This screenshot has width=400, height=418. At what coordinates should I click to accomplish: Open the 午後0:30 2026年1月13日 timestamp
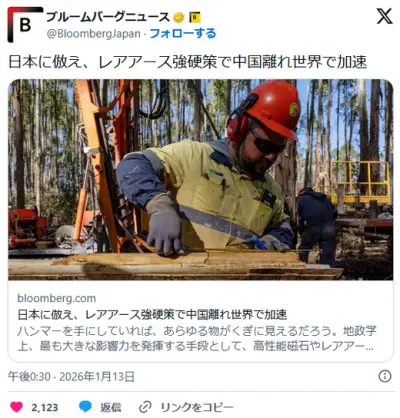[x=71, y=377]
